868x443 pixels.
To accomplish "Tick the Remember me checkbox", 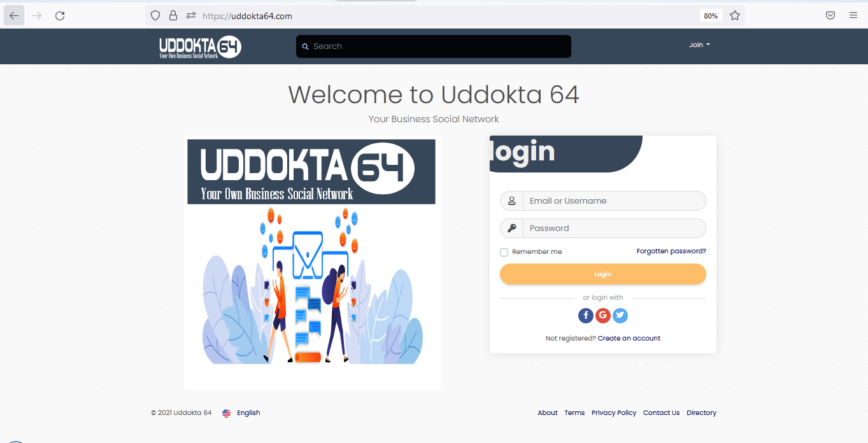I will coord(504,252).
